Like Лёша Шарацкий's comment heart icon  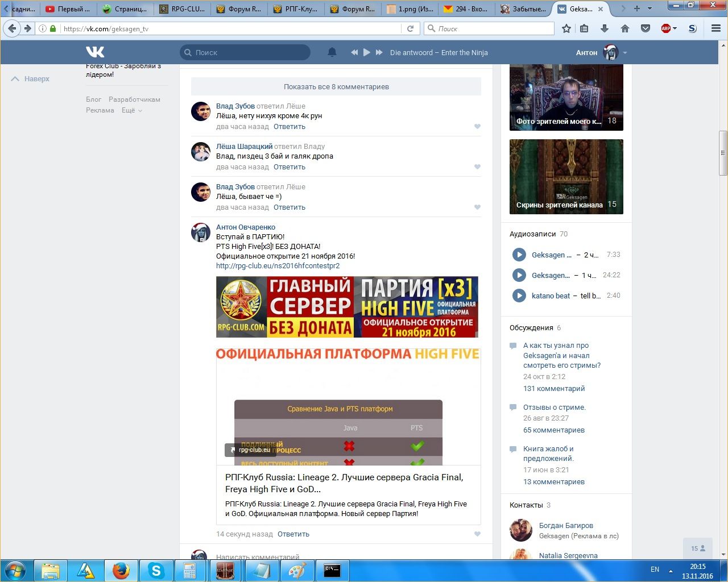[477, 167]
